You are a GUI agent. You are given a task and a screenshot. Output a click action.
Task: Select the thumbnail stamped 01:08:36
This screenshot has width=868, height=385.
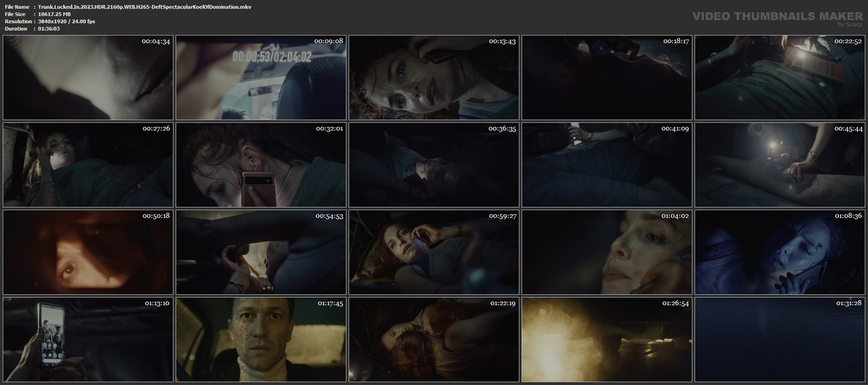(x=780, y=252)
